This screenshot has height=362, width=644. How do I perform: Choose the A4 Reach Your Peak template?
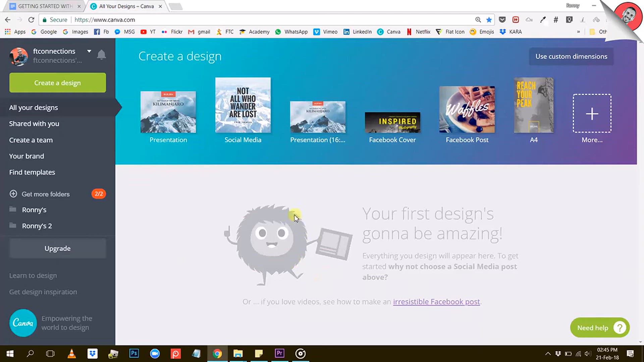click(x=534, y=105)
